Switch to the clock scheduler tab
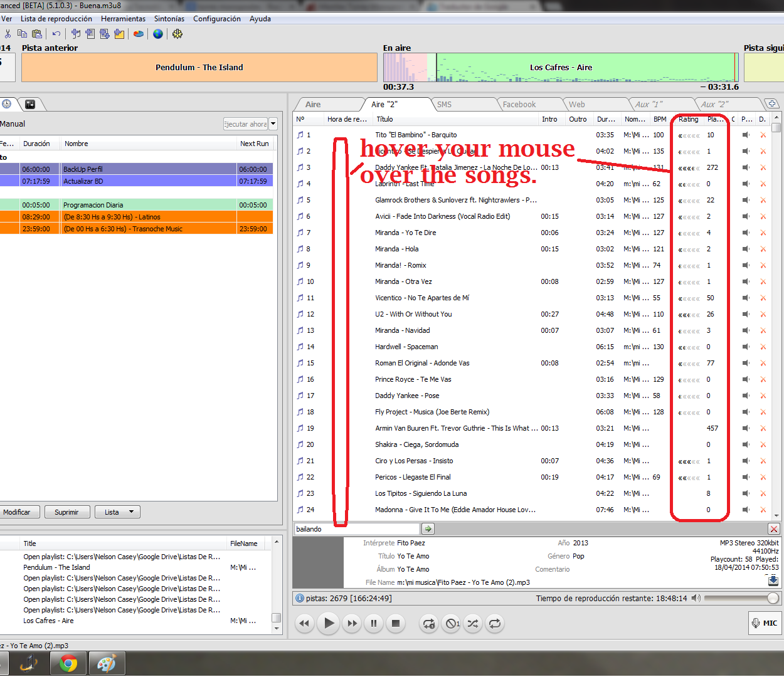This screenshot has height=677, width=784. point(7,104)
